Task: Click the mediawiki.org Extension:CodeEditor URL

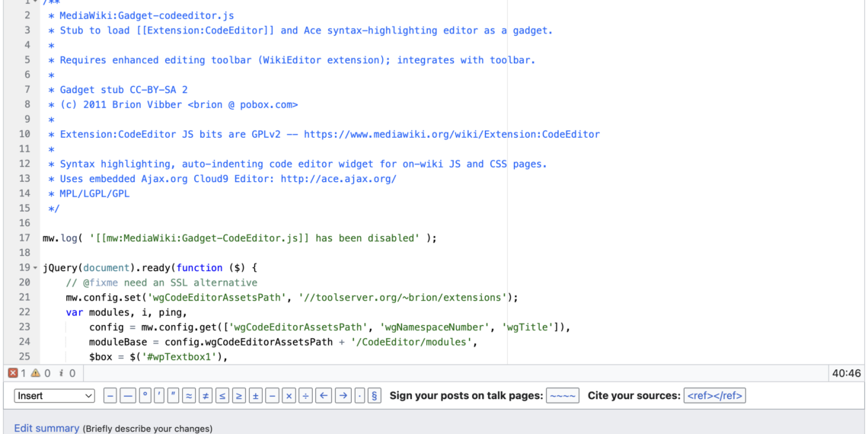Action: (x=452, y=134)
